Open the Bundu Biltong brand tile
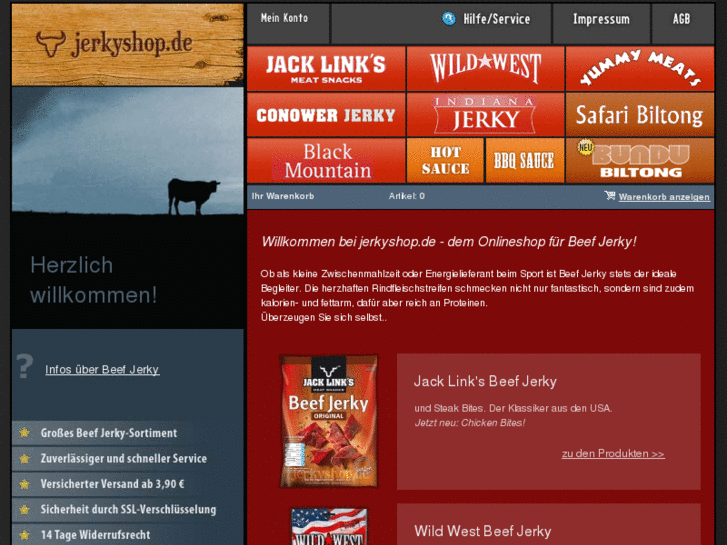 (x=640, y=160)
